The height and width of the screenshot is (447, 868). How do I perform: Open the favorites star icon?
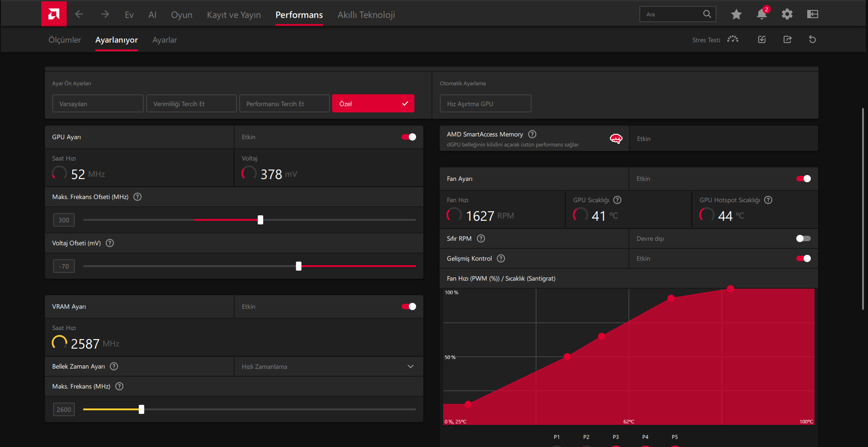click(x=736, y=15)
